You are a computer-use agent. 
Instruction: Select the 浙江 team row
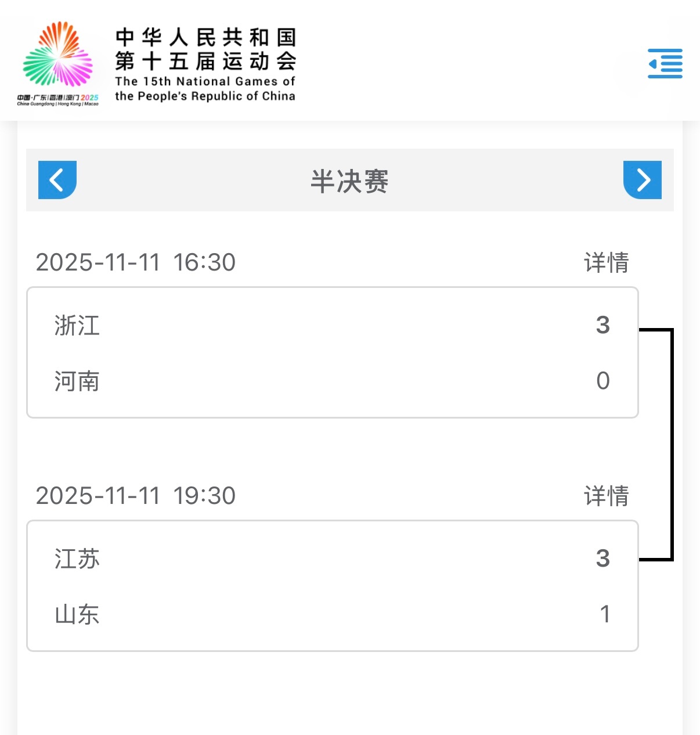point(333,325)
